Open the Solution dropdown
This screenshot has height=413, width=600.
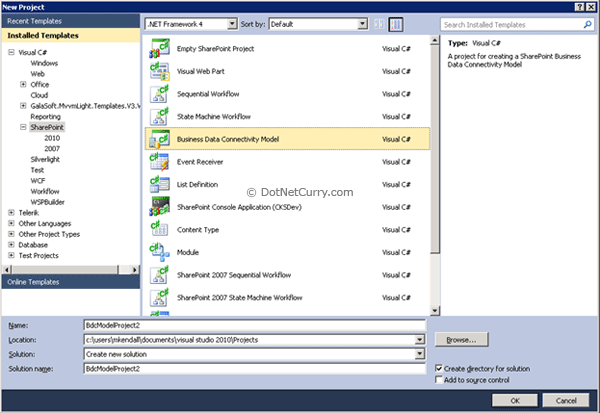(419, 354)
